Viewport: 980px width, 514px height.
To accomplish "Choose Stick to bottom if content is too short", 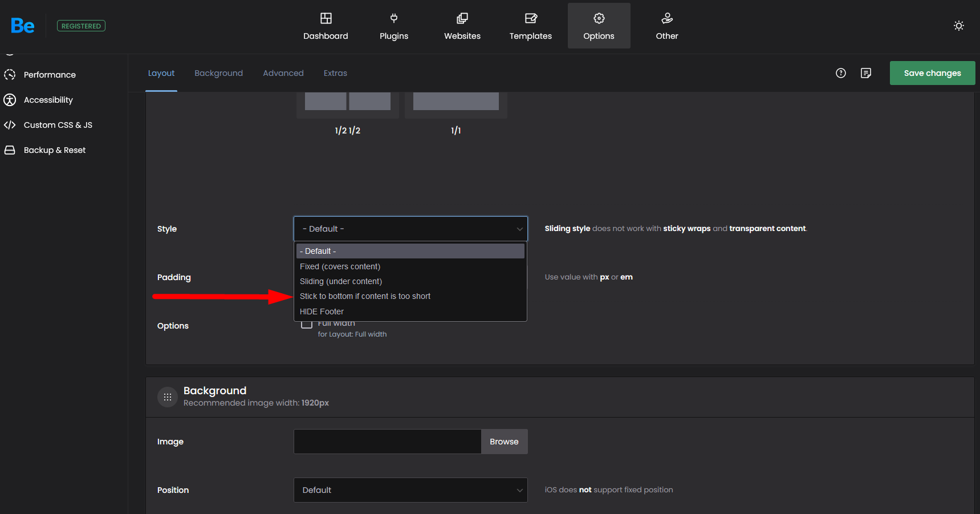I will pyautogui.click(x=410, y=296).
